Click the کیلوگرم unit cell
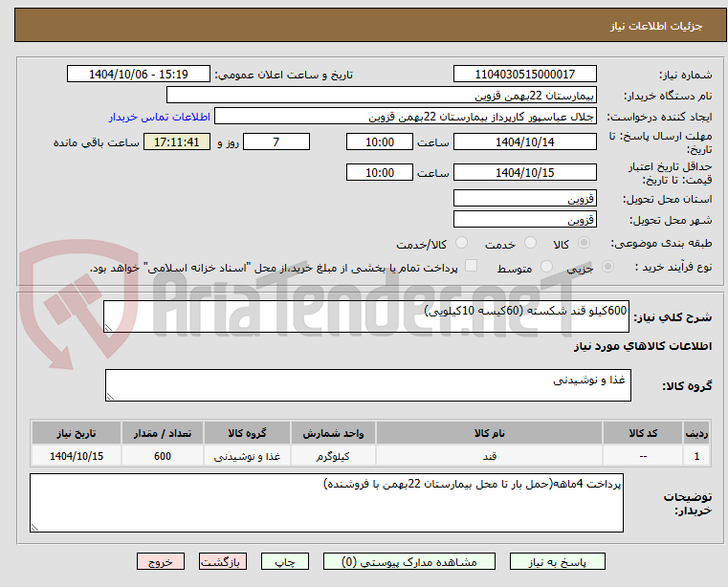Screen dimensions: 728x587 pos(333,456)
